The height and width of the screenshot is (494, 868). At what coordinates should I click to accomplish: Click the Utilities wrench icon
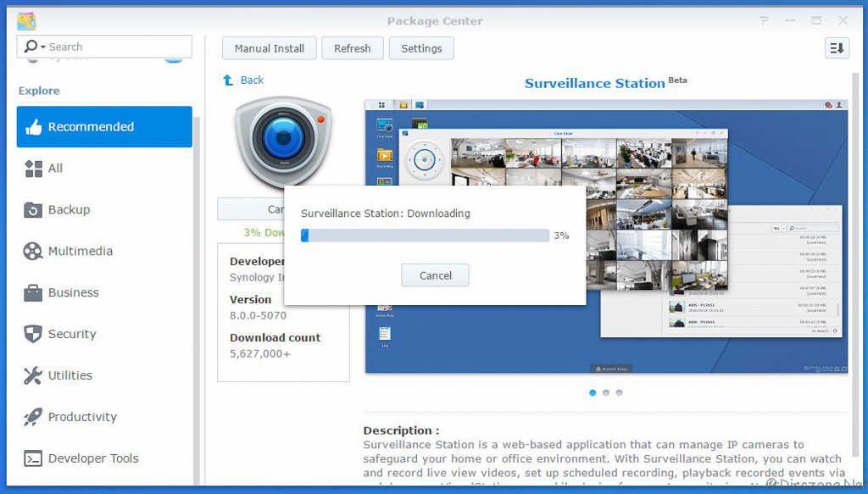33,375
